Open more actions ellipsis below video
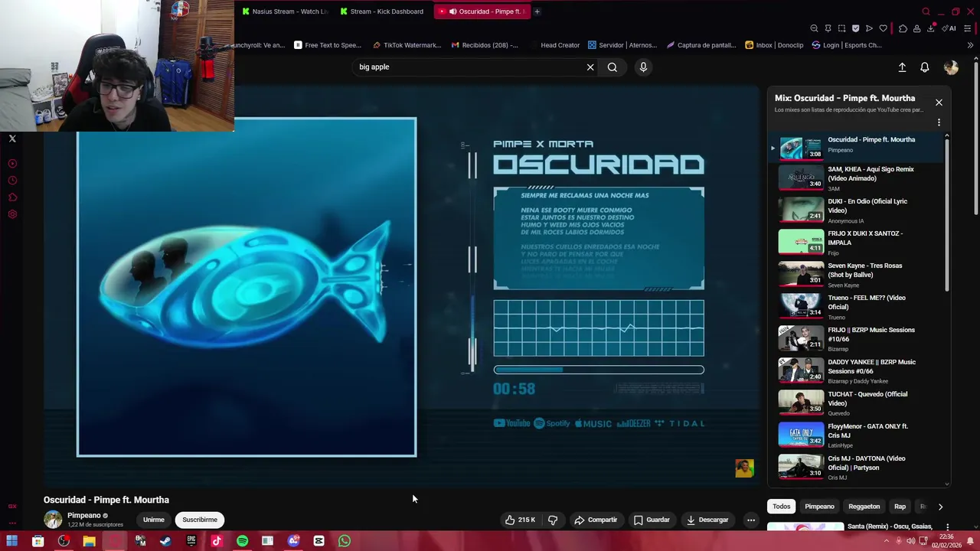The height and width of the screenshot is (551, 980). [x=751, y=520]
